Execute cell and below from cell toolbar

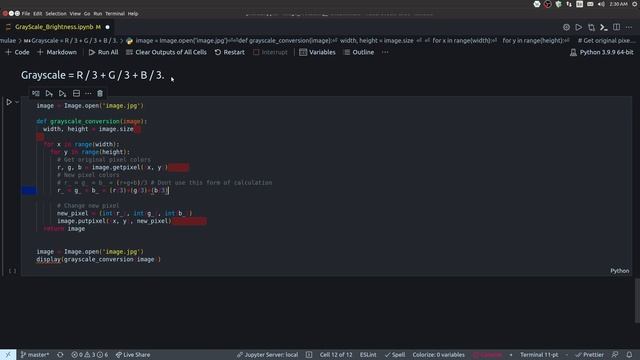click(62, 93)
